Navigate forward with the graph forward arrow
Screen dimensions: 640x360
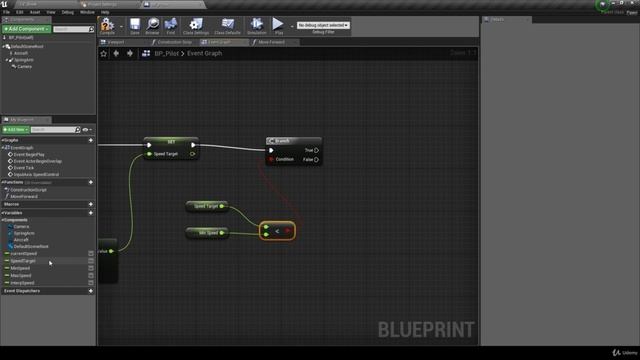130,53
